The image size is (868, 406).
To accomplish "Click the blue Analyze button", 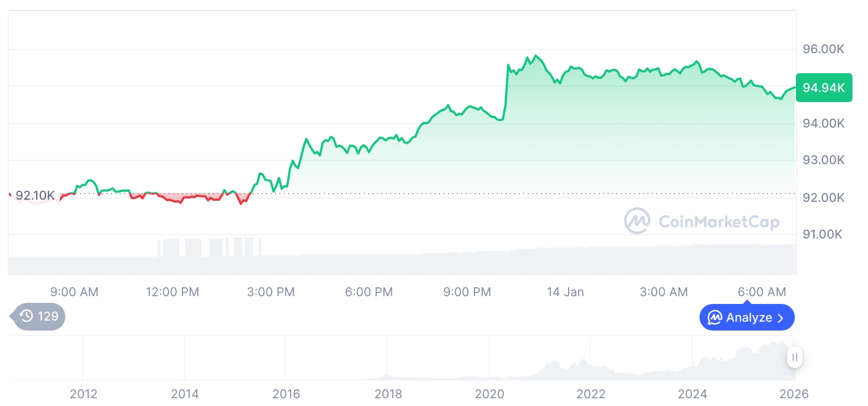I will click(747, 318).
